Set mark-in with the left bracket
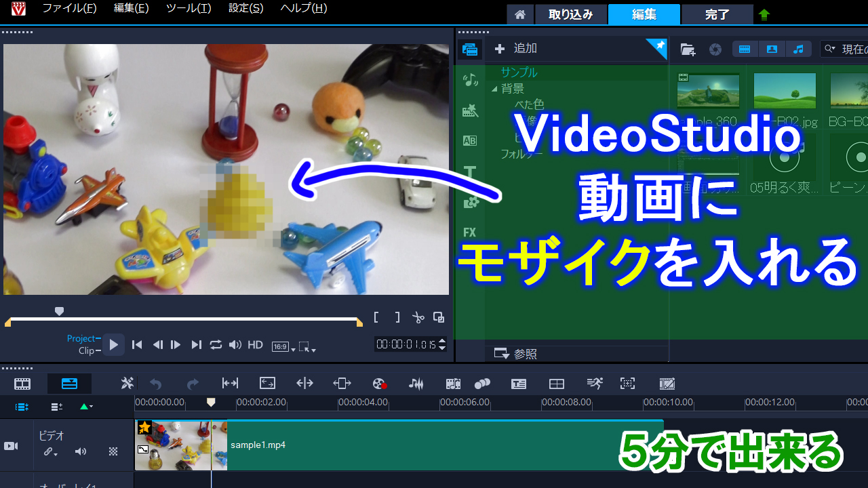868x488 pixels. [x=377, y=317]
